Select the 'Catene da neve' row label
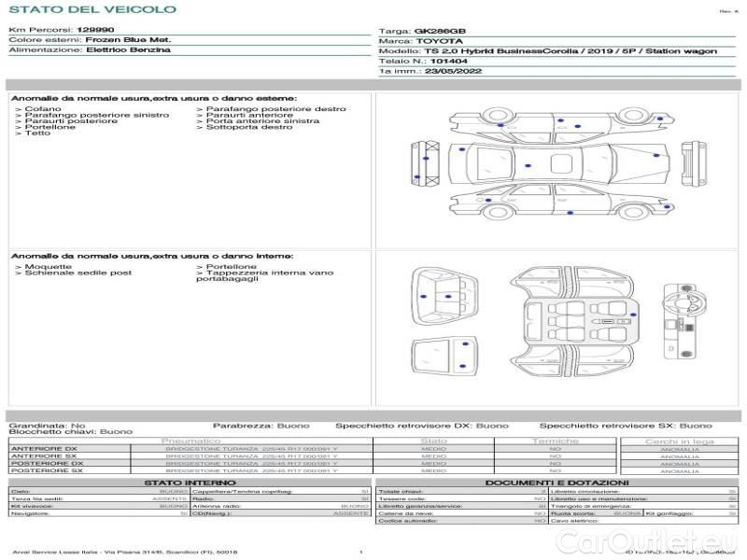Image resolution: width=747 pixels, height=560 pixels. (x=406, y=514)
